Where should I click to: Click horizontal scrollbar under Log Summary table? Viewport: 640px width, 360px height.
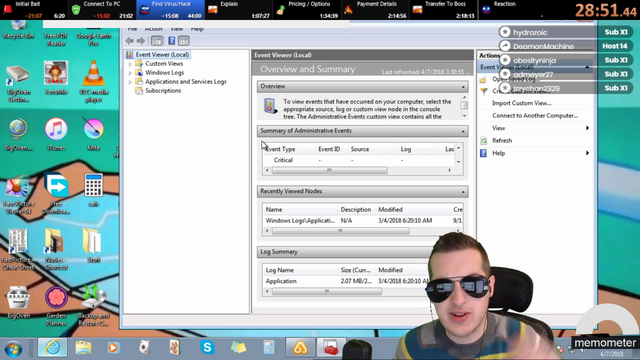[327, 291]
